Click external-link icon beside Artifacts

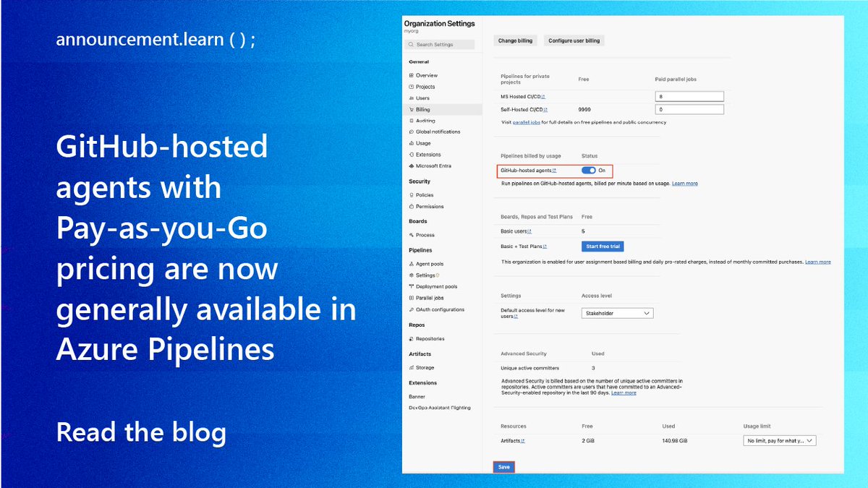point(523,440)
